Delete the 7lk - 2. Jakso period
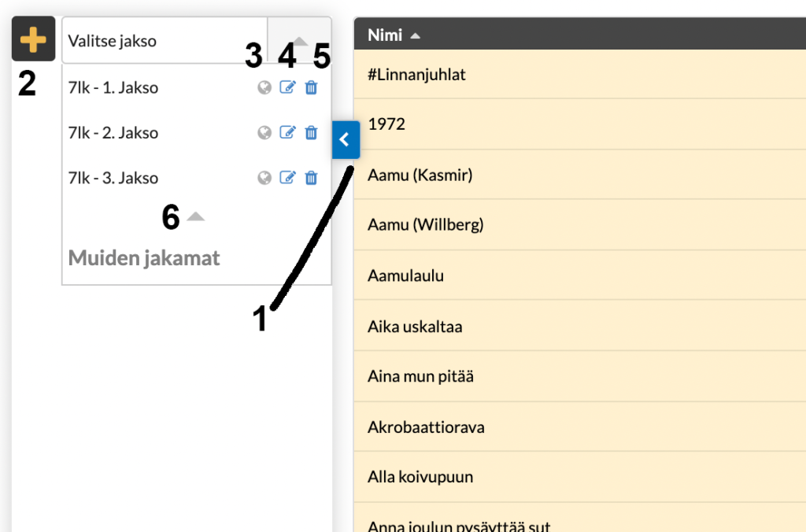This screenshot has width=806, height=532. point(311,133)
